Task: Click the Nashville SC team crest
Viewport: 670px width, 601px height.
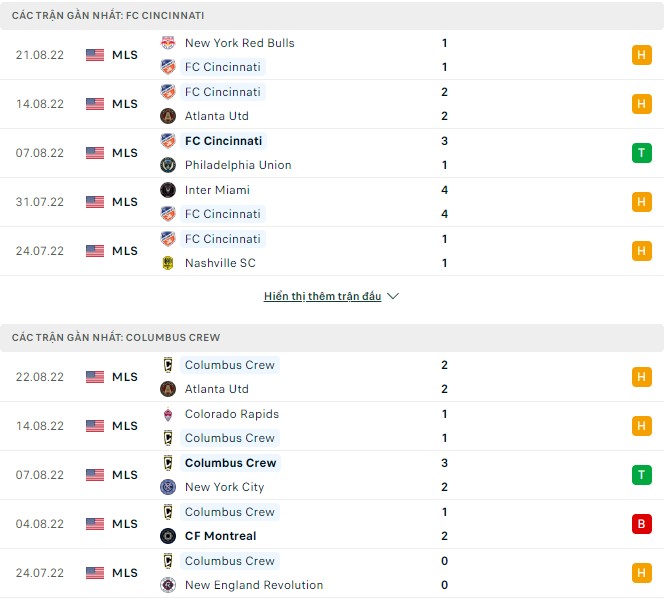Action: click(168, 263)
